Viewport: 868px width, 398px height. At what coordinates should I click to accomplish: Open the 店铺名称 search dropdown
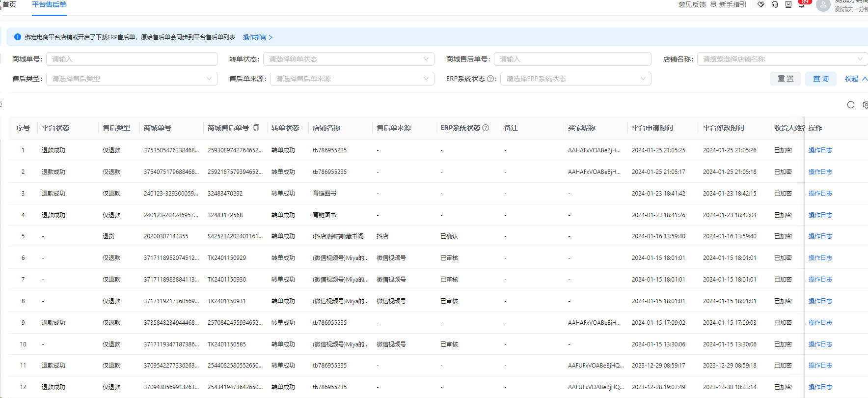(x=783, y=59)
